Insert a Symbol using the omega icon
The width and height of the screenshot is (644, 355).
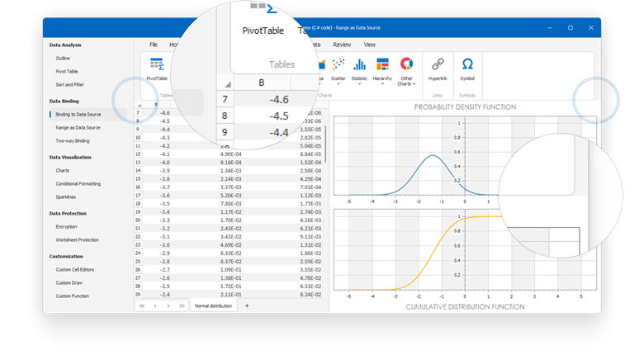point(467,69)
